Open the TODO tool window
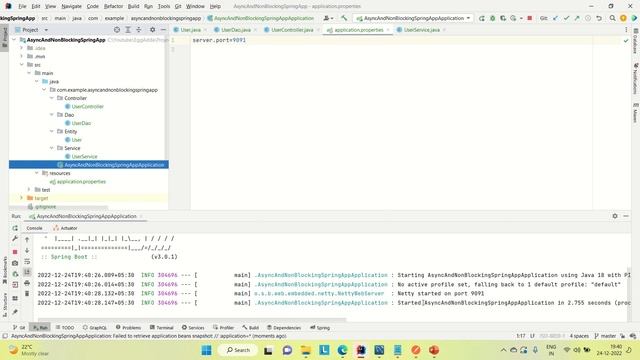This screenshot has height=360, width=640. coord(65,327)
